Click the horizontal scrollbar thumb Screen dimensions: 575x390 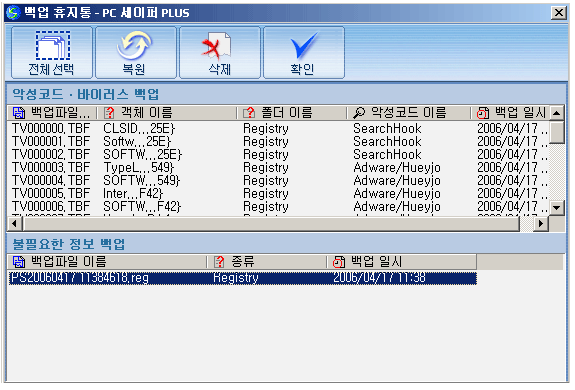pos(271,223)
